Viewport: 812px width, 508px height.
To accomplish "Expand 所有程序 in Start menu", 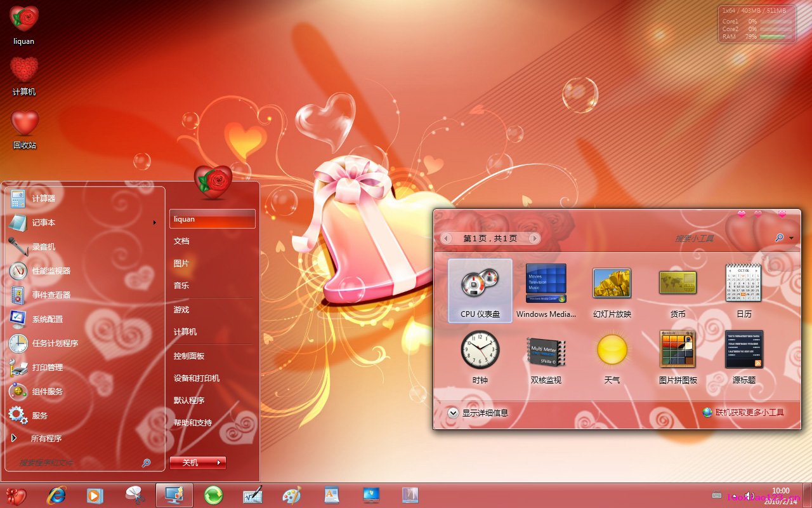I will (46, 439).
